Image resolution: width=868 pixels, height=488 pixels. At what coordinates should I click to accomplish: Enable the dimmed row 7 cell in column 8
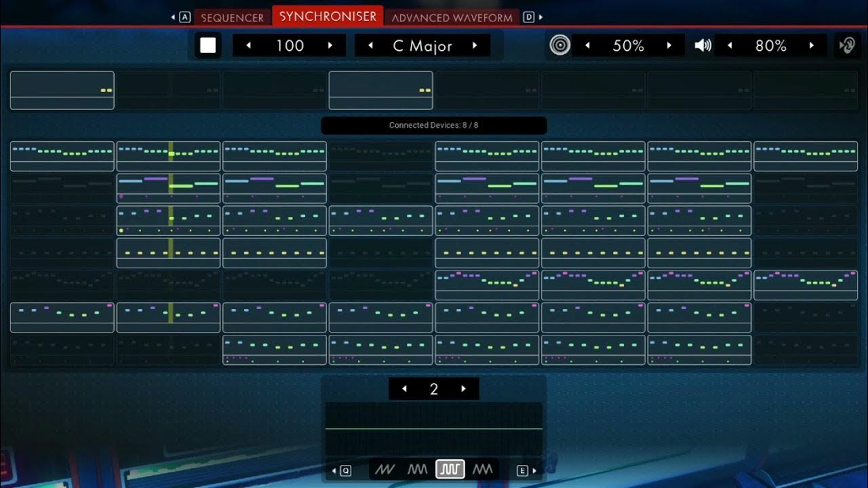click(806, 350)
